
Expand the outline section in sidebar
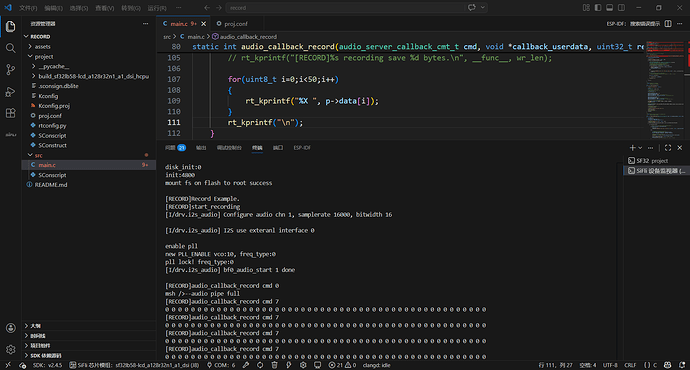[88, 326]
